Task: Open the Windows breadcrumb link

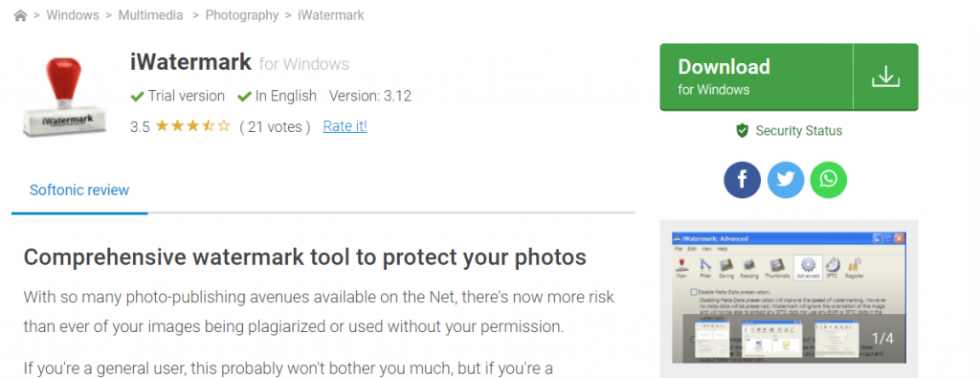Action: [x=73, y=15]
